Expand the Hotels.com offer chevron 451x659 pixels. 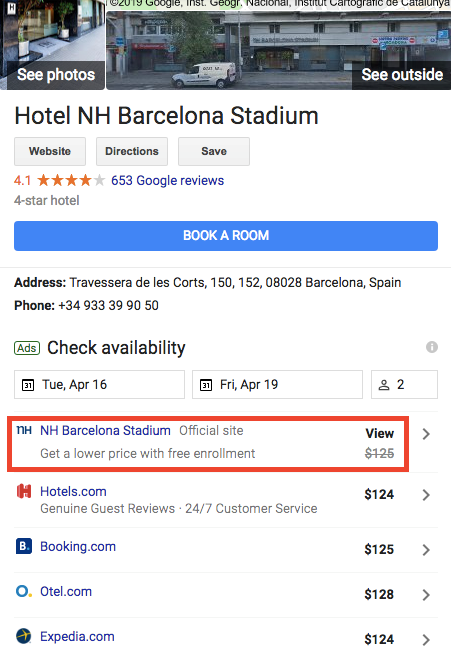click(x=426, y=495)
